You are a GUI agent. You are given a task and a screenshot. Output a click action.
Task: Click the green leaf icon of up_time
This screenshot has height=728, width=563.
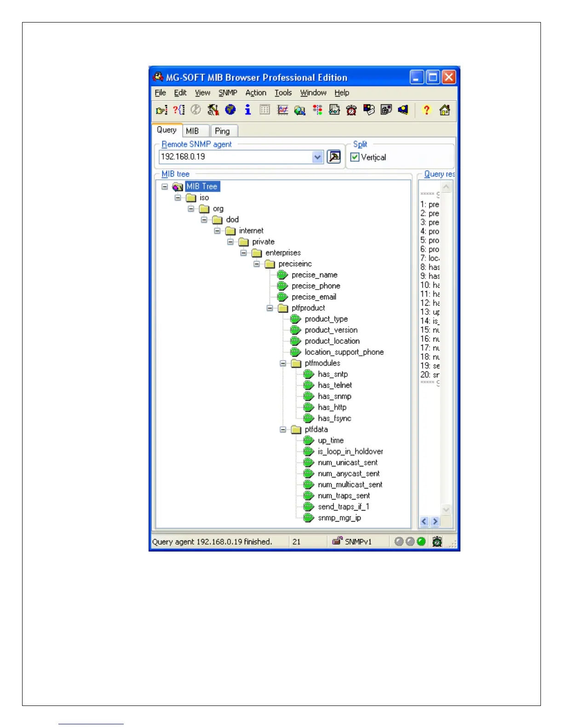309,440
